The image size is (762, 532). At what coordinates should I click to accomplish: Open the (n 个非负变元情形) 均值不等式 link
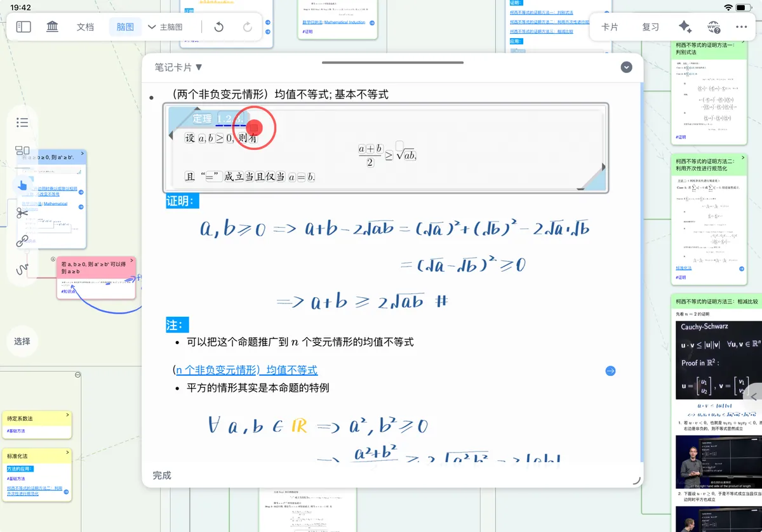click(245, 370)
